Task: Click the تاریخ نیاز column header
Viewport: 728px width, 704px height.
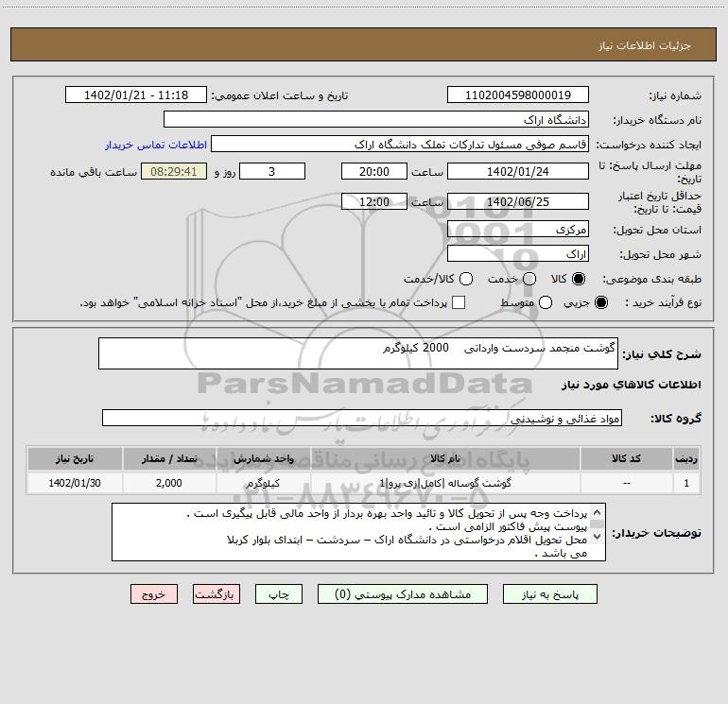Action: (x=75, y=458)
